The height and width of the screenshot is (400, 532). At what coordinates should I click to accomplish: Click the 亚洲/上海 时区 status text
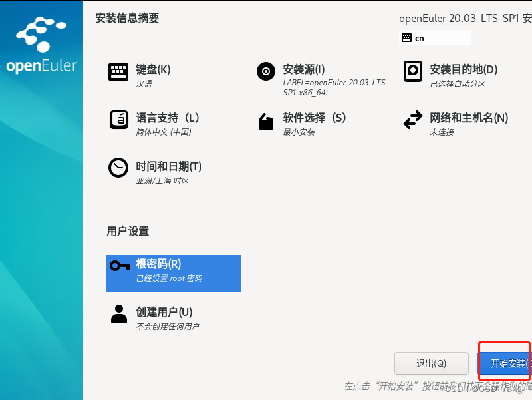coord(162,180)
